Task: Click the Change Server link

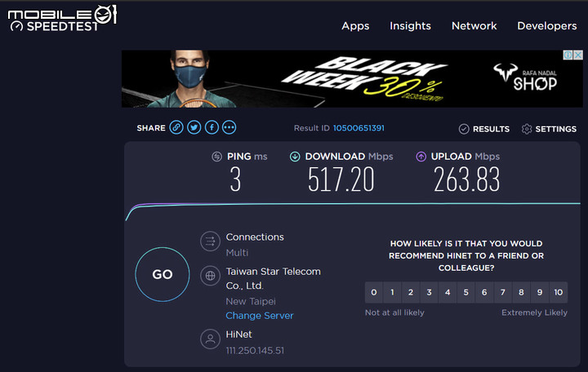Action: 260,316
